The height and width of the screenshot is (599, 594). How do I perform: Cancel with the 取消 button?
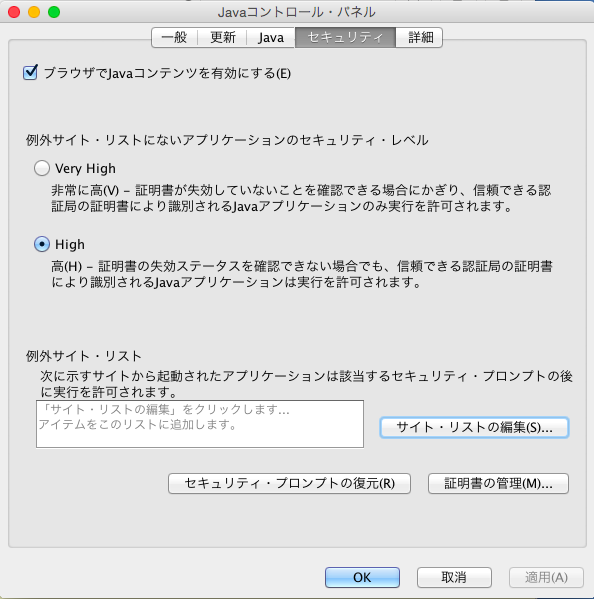click(454, 577)
